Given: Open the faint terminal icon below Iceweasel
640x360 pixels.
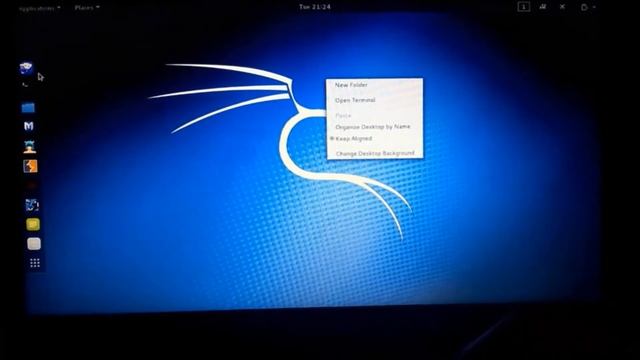Looking at the screenshot, I should click(25, 85).
